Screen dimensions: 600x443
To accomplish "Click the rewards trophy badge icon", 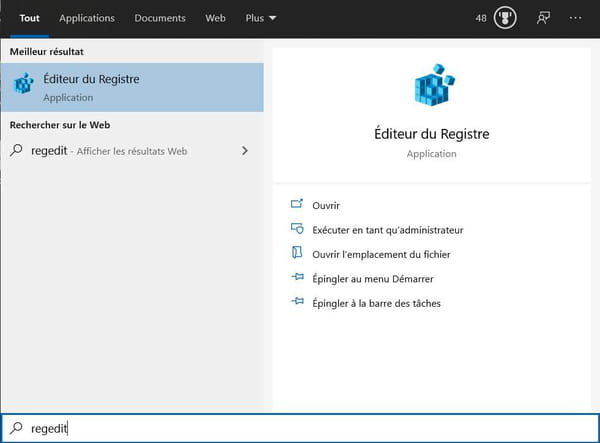I will pyautogui.click(x=505, y=18).
